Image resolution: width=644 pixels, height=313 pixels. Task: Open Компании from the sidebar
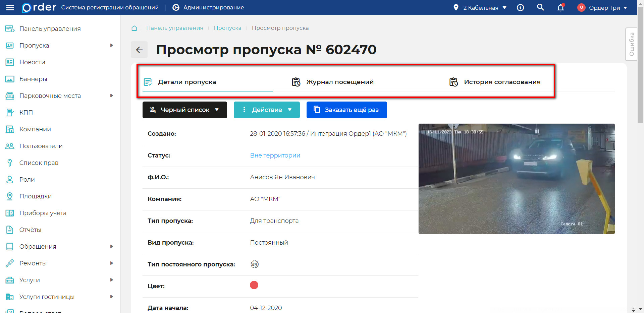pyautogui.click(x=35, y=129)
